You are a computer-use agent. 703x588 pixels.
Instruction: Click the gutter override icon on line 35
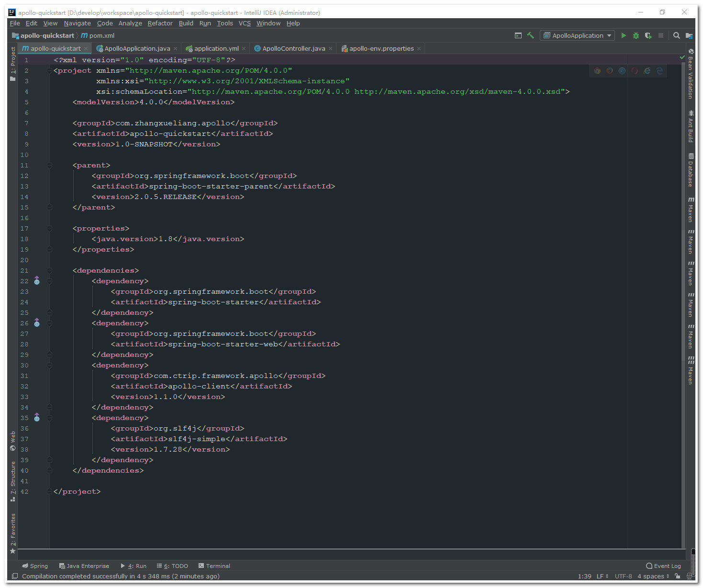point(37,418)
